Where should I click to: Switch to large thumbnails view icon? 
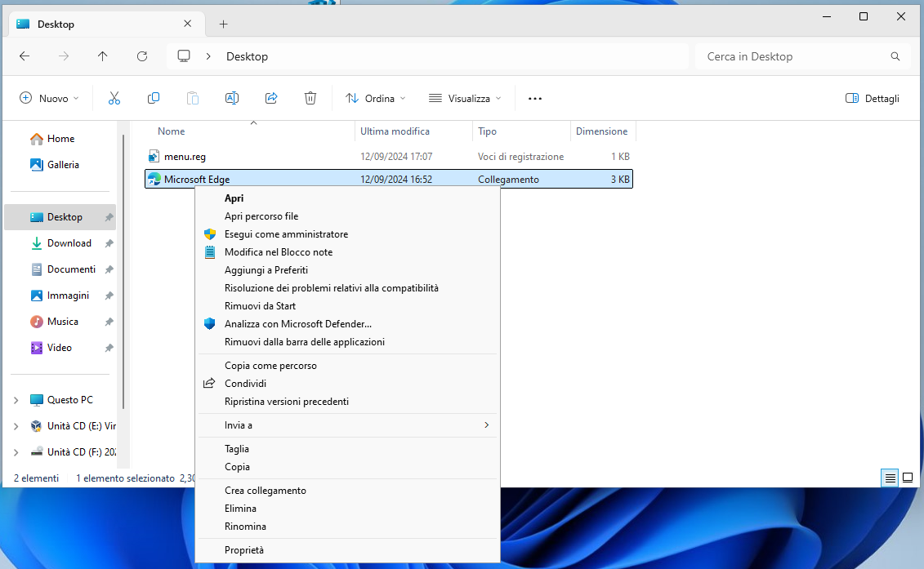coord(908,478)
